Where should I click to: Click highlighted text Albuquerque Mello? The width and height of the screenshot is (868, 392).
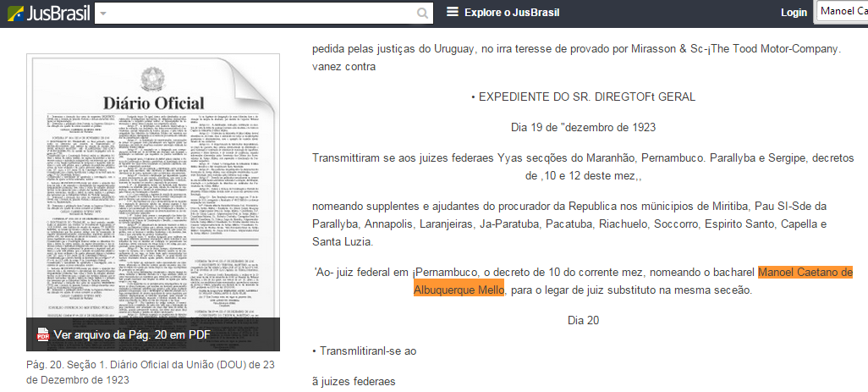459,290
